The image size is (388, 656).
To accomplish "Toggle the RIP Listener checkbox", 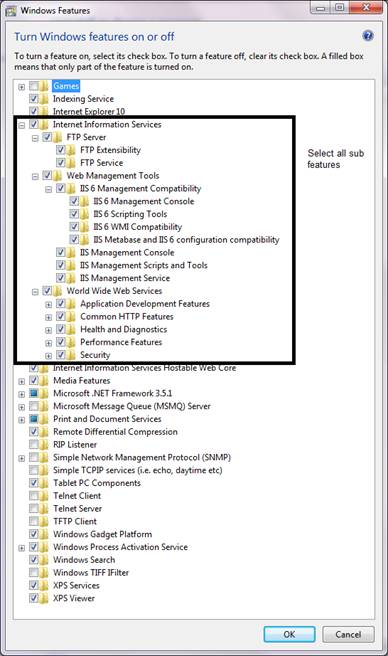I will pos(34,445).
